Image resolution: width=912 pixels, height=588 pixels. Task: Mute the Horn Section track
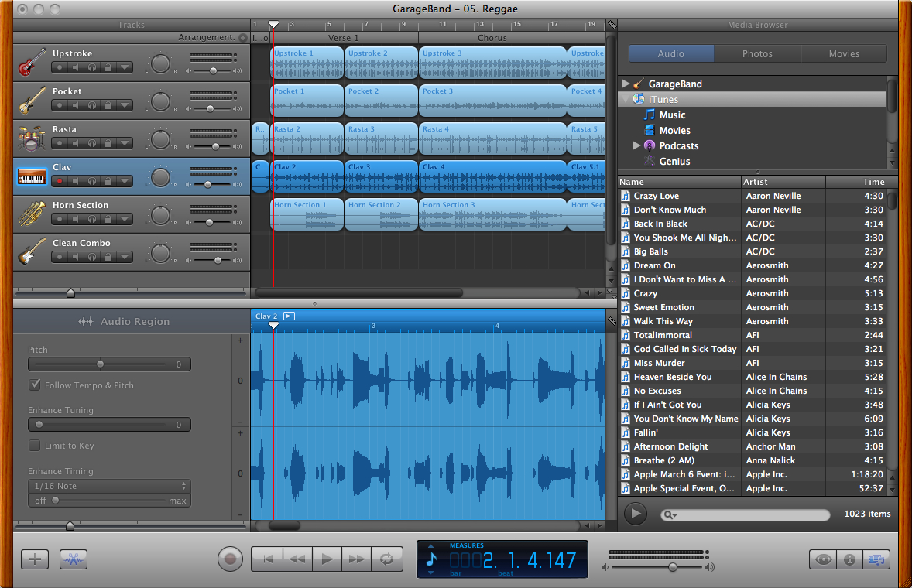coord(76,219)
